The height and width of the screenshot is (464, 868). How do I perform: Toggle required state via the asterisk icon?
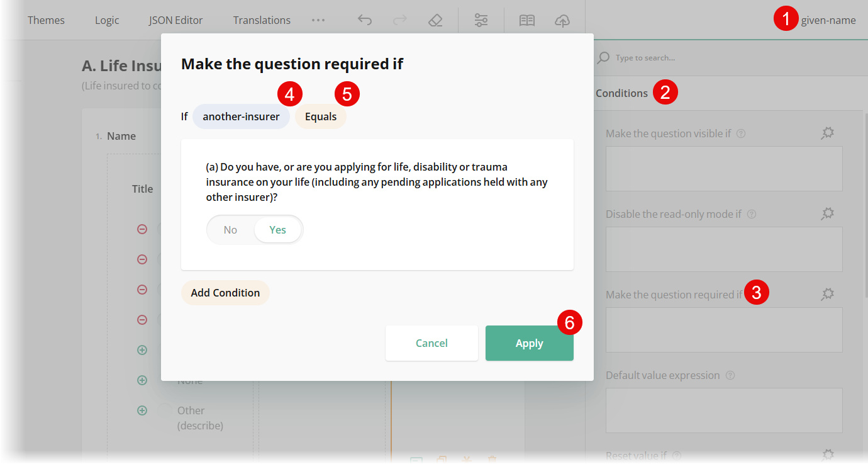[x=466, y=460]
